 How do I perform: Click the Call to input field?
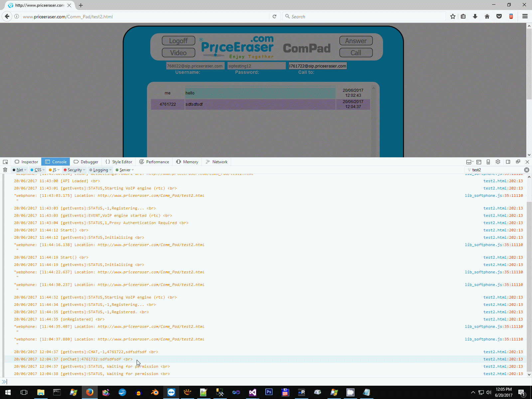[318, 66]
